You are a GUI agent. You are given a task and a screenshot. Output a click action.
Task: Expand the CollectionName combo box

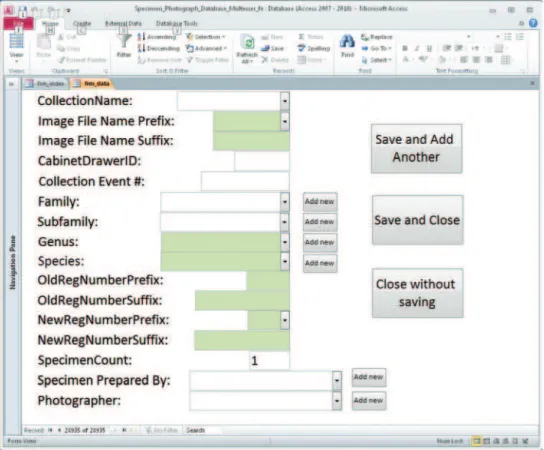[284, 101]
